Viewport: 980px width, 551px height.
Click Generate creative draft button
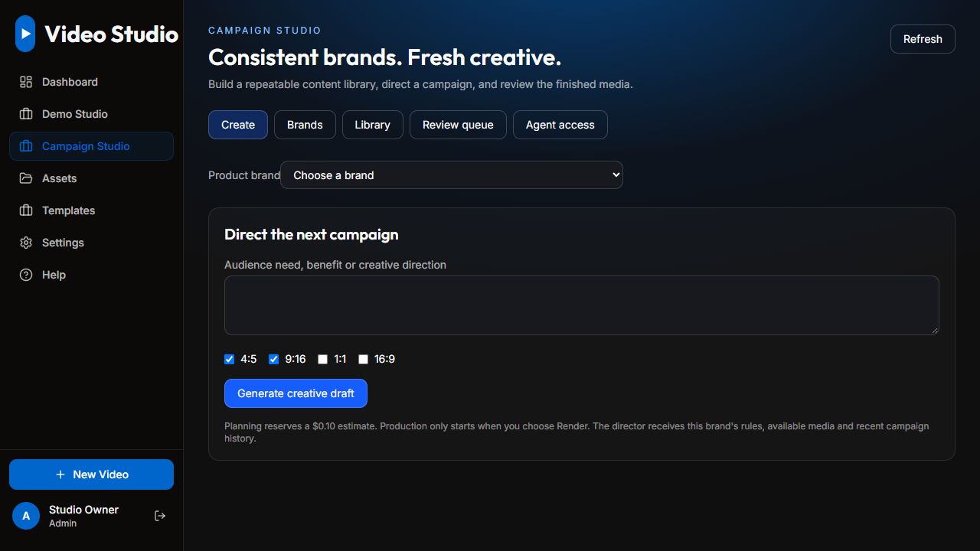coord(296,393)
